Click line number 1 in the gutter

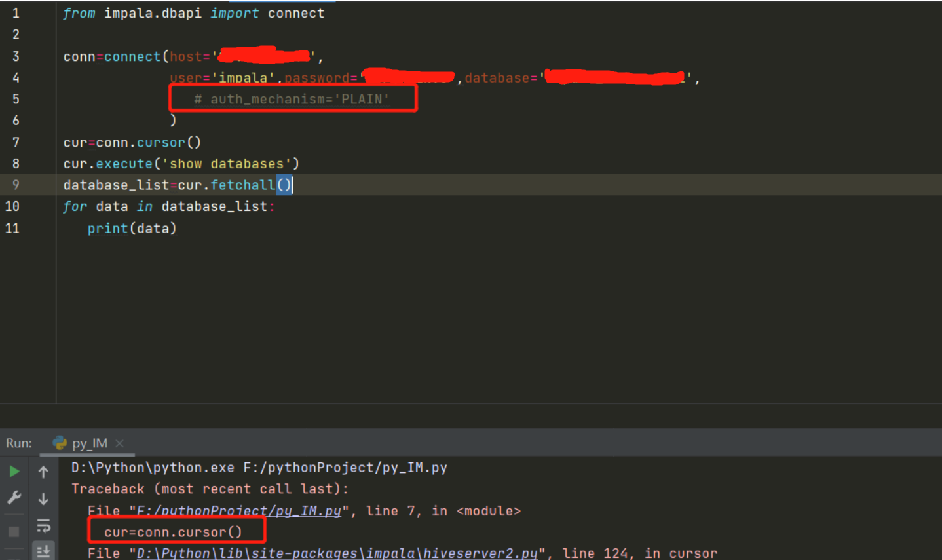(16, 13)
